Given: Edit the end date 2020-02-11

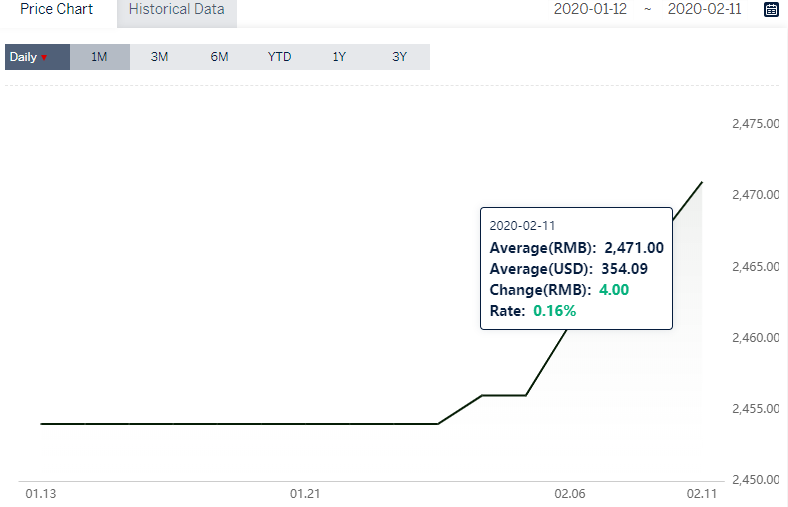Looking at the screenshot, I should 704,9.
